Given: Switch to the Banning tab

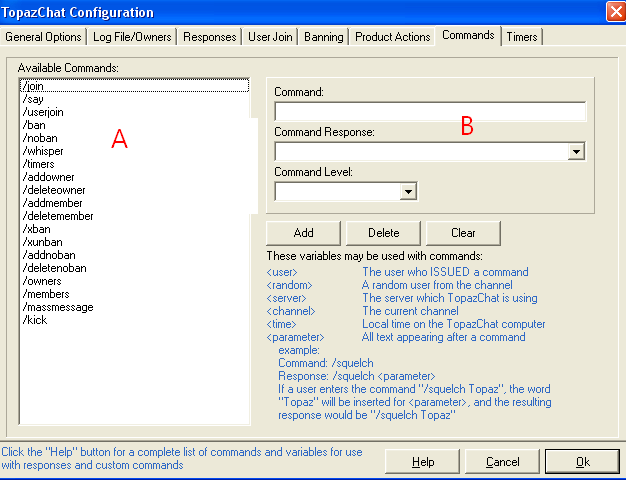Looking at the screenshot, I should [324, 37].
